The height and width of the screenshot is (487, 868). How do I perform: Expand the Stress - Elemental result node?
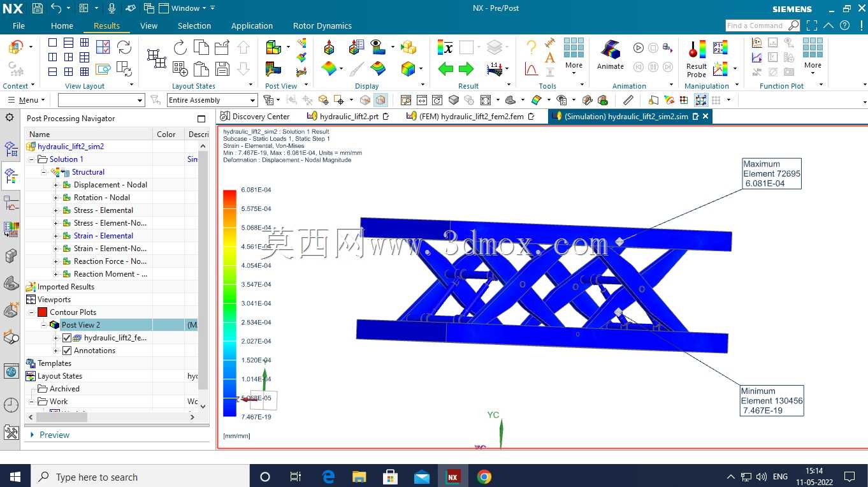(x=55, y=210)
